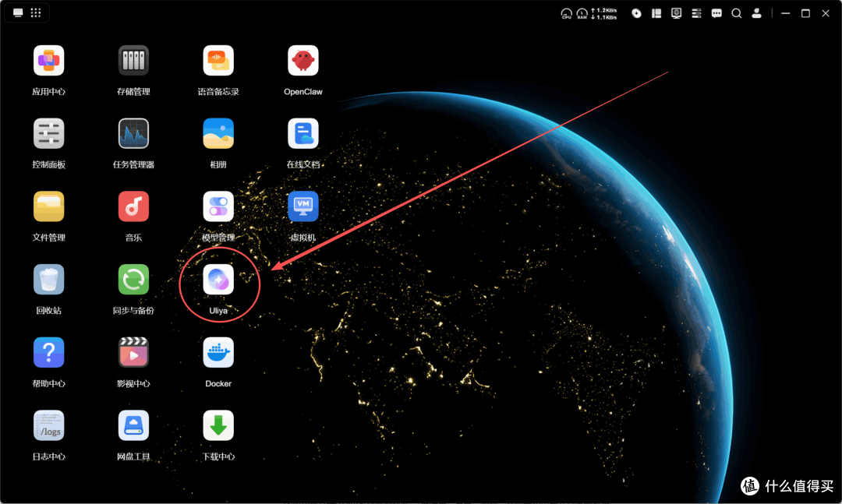Open 在线文档 online documents
Image resolution: width=842 pixels, height=504 pixels.
click(303, 134)
